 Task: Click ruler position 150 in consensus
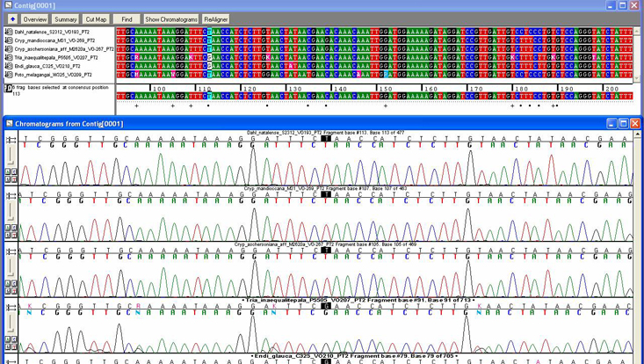[385, 89]
